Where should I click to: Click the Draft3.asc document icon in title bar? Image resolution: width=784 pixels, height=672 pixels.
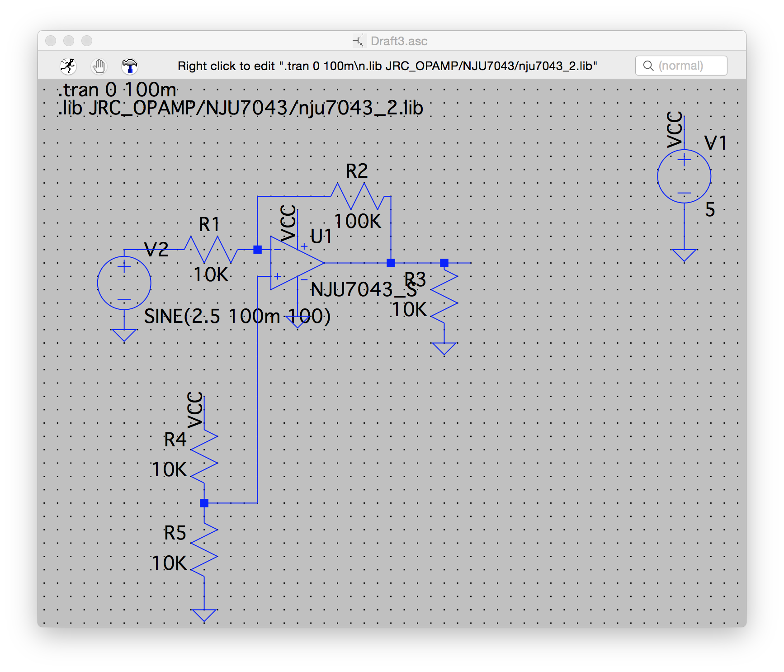358,41
